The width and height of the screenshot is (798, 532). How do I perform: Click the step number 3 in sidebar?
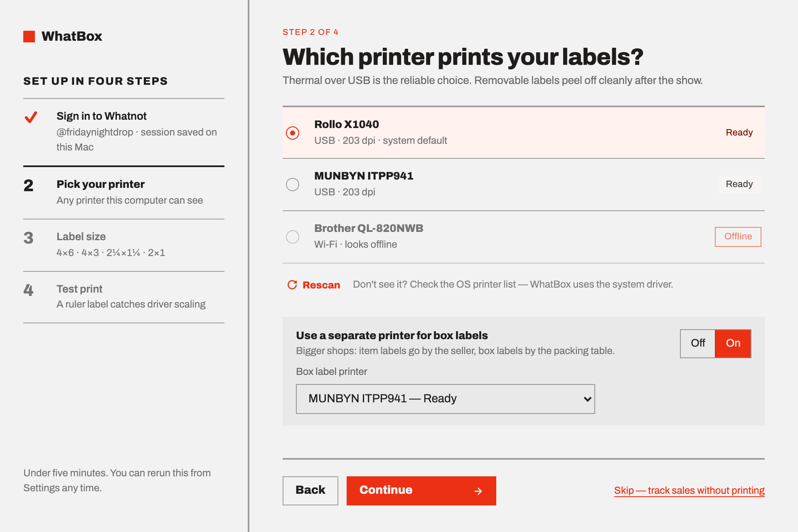(28, 238)
